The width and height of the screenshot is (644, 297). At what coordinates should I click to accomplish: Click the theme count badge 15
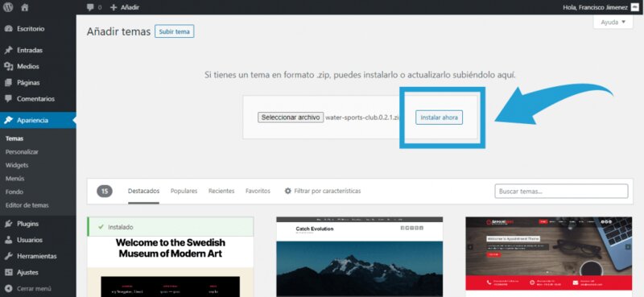point(105,191)
